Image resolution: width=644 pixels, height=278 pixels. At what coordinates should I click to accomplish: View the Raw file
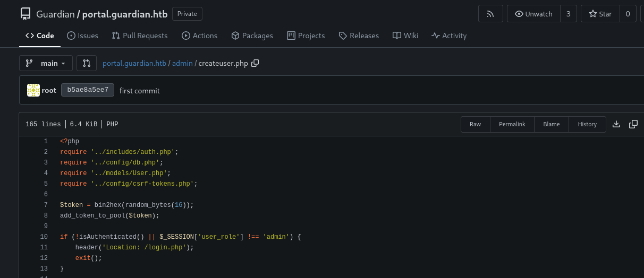pyautogui.click(x=475, y=124)
